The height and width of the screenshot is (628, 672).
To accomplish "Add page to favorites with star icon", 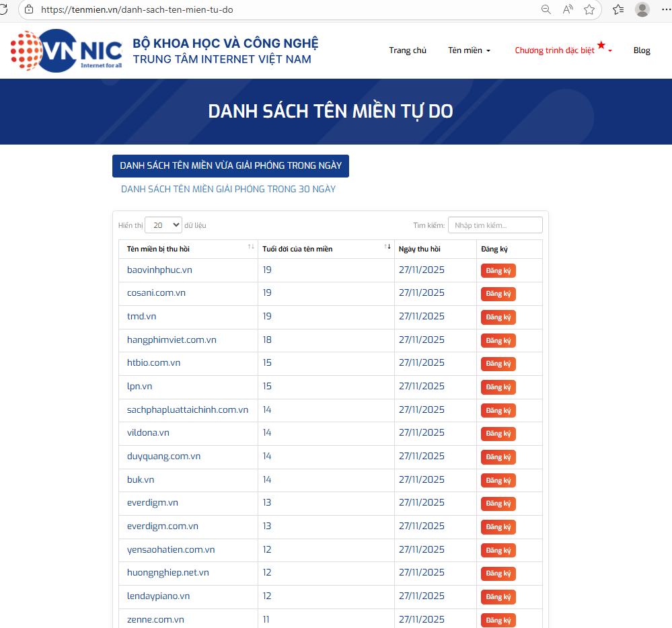I will (589, 9).
